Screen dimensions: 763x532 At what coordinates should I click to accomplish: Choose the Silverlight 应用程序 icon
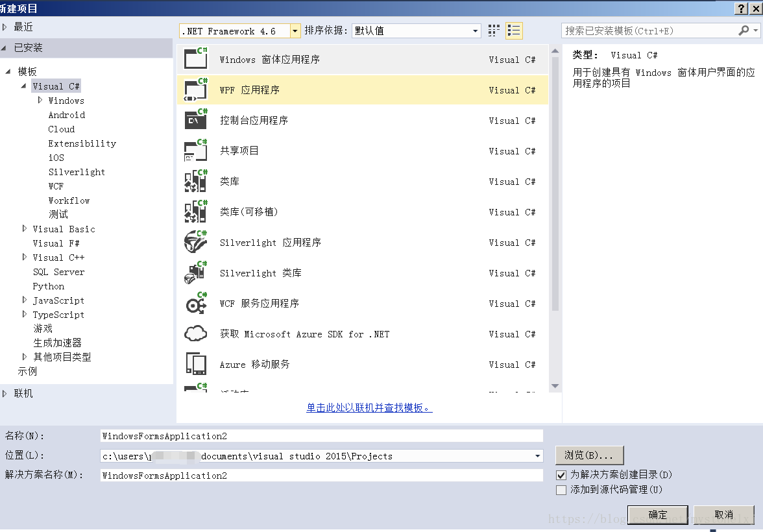(196, 242)
